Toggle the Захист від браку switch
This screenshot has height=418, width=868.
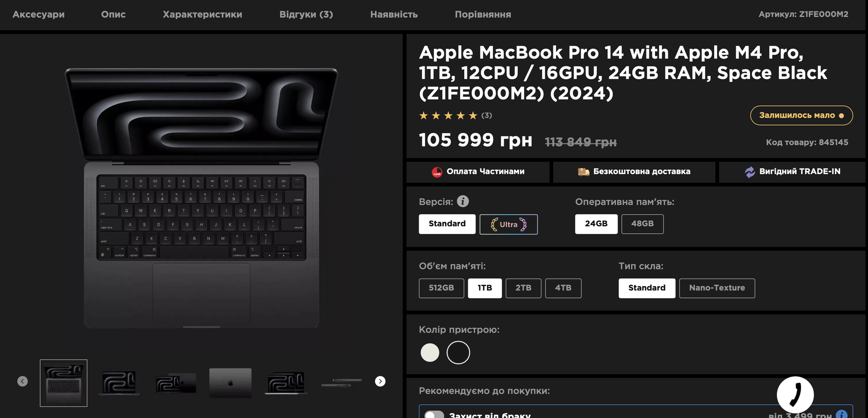434,415
